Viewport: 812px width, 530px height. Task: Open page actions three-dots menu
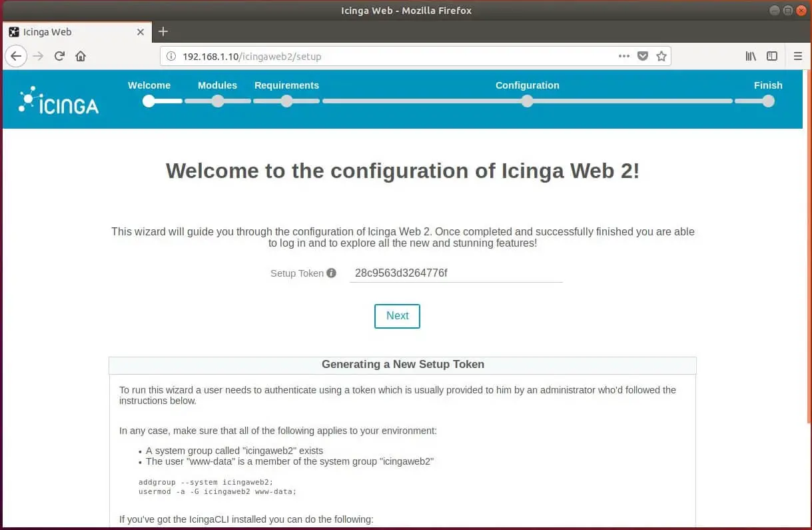[x=624, y=57]
